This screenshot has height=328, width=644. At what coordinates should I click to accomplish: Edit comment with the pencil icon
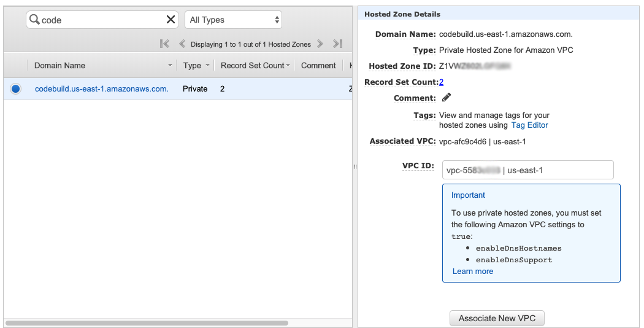[x=447, y=97]
